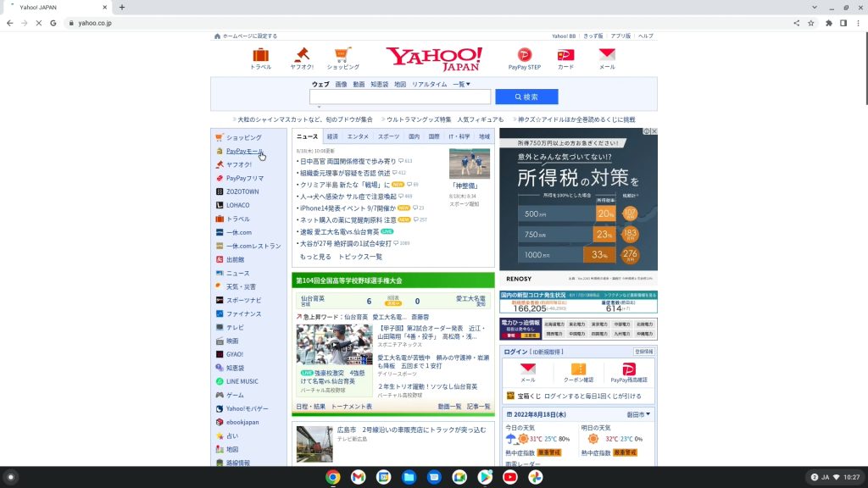Expand the 一覧 search category dropdown

point(461,84)
